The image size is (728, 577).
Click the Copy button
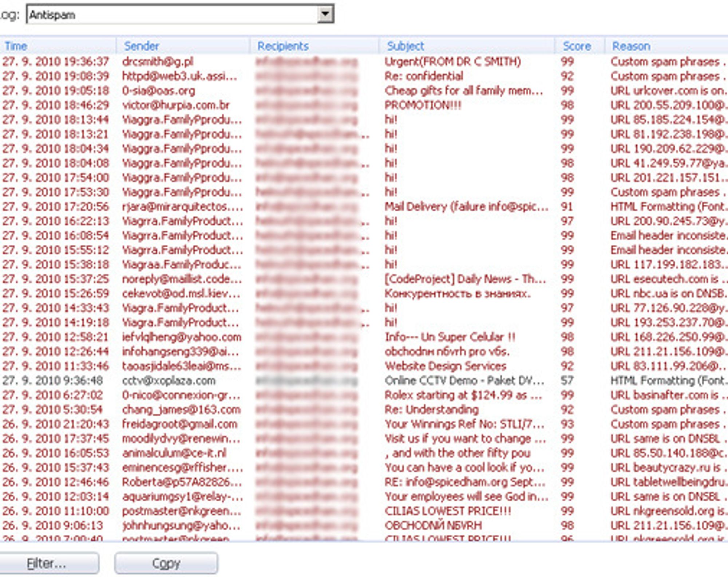tap(166, 564)
